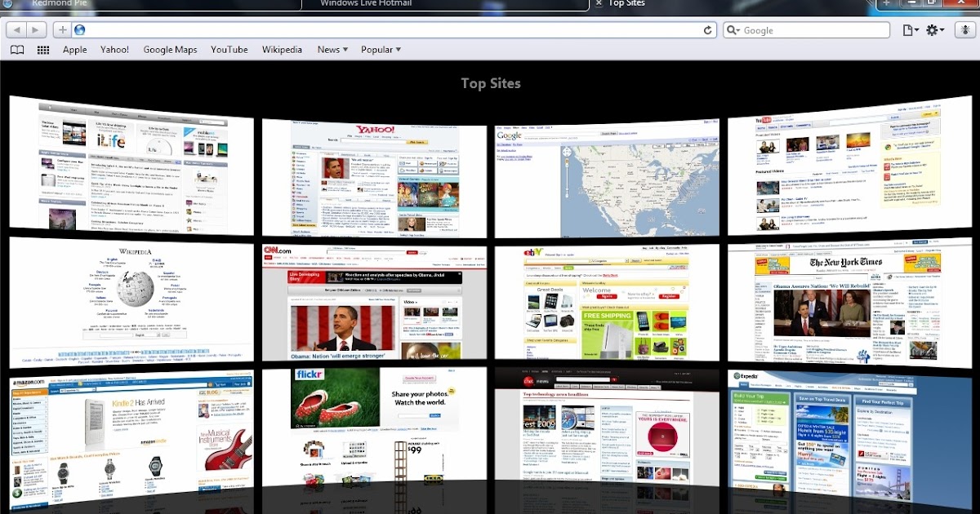Screen dimensions: 980x514
Task: Add bookmark with the plus button
Action: pyautogui.click(x=62, y=30)
